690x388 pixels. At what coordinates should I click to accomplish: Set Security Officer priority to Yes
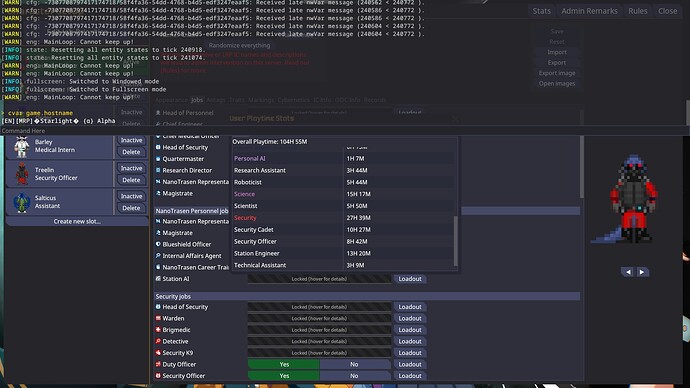(284, 376)
